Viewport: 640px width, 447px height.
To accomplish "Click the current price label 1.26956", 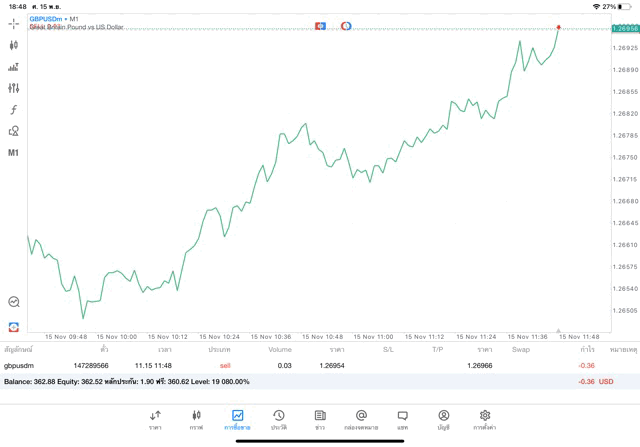I will 622,29.
